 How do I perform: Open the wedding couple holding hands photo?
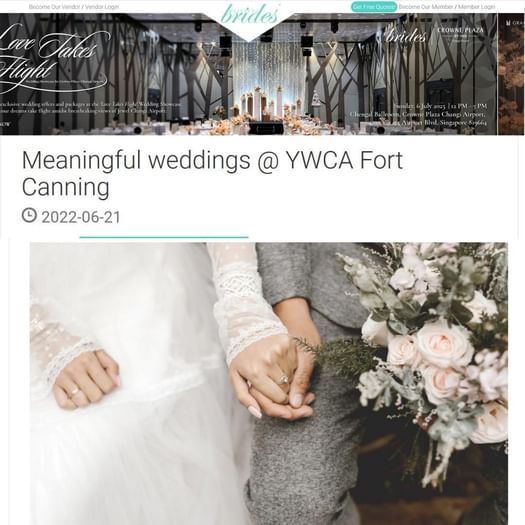[x=269, y=383]
